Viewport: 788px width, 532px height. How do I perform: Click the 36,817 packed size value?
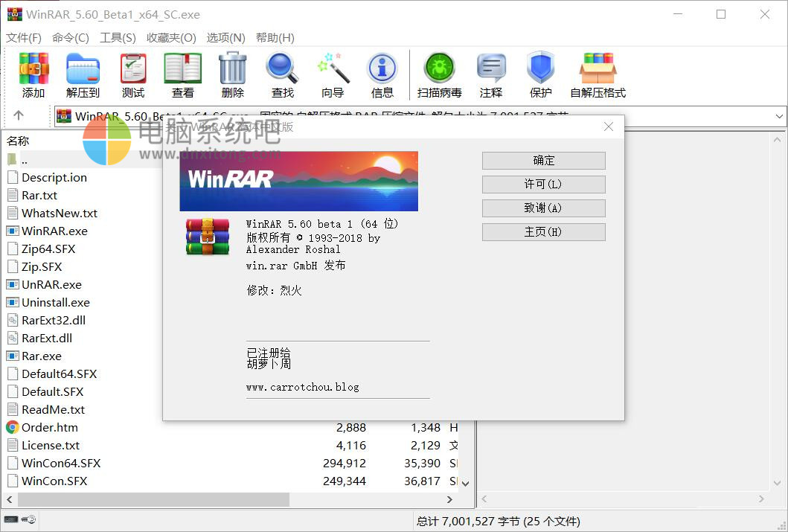(x=422, y=481)
